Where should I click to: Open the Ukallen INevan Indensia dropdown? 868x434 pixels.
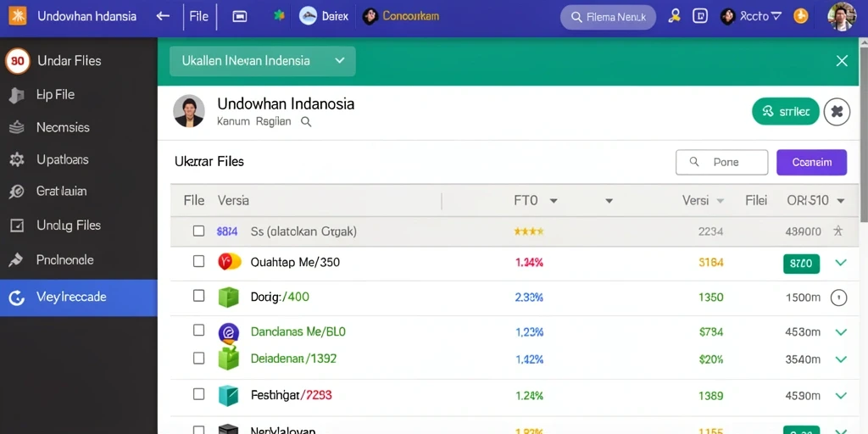(262, 61)
